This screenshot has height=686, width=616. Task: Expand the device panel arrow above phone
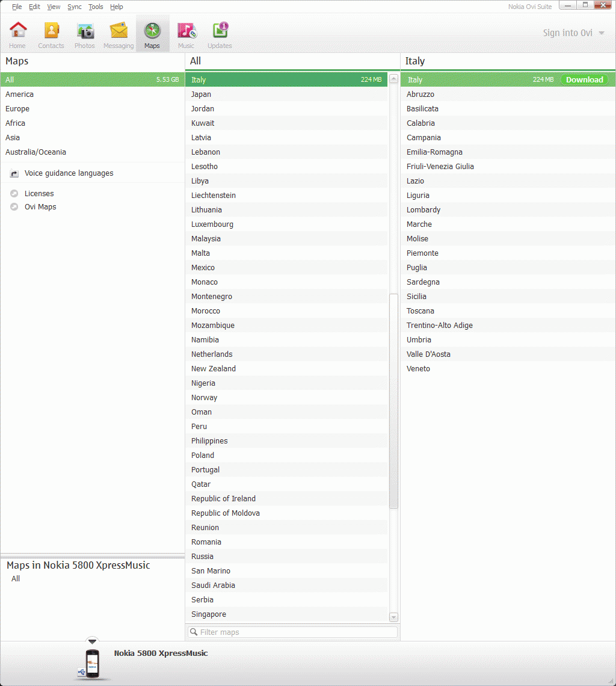[92, 641]
